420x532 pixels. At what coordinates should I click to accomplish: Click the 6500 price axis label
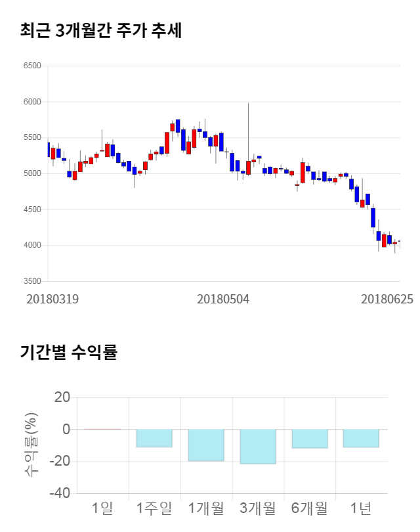point(31,66)
